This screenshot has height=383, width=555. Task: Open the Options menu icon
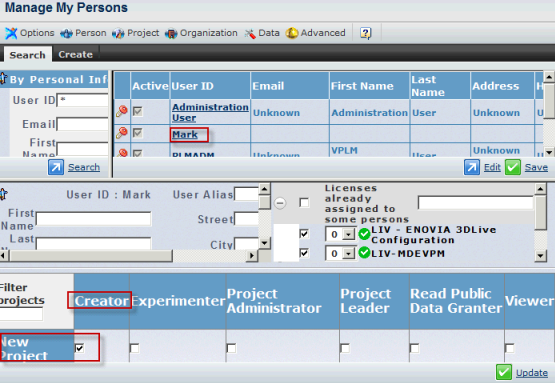(11, 33)
